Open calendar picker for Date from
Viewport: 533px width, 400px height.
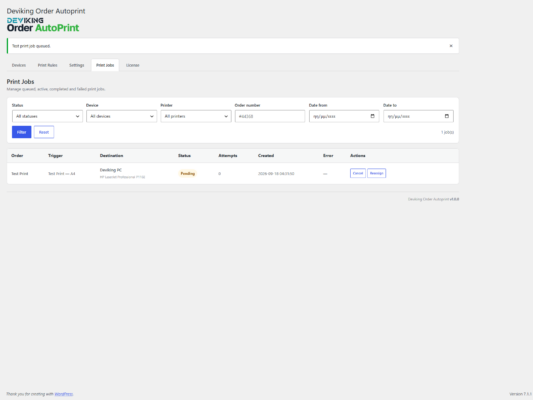(372, 116)
